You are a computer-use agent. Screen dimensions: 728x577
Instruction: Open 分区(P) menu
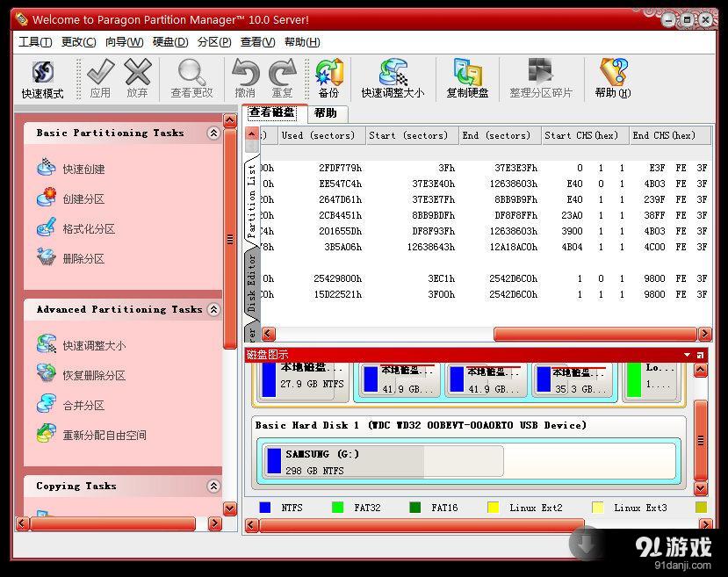214,42
